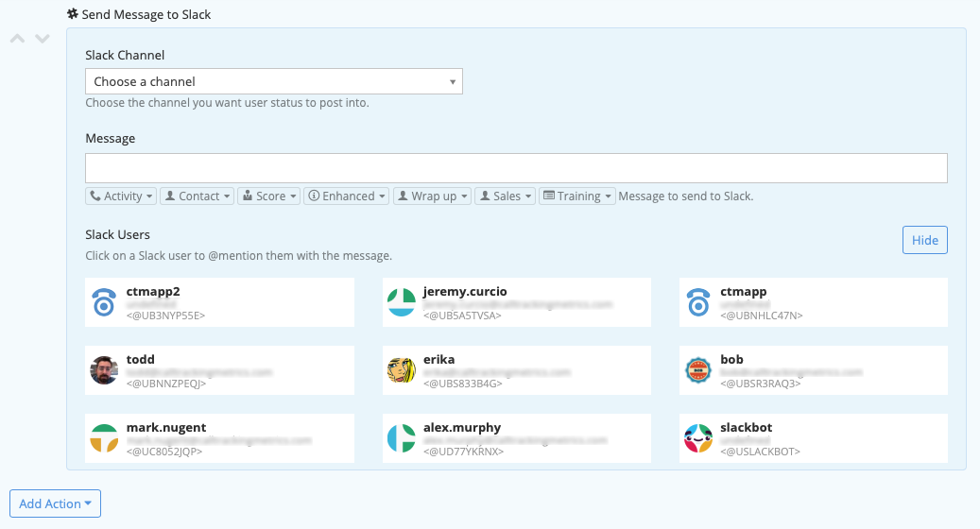Expand the Contact variables dropdown

point(197,196)
